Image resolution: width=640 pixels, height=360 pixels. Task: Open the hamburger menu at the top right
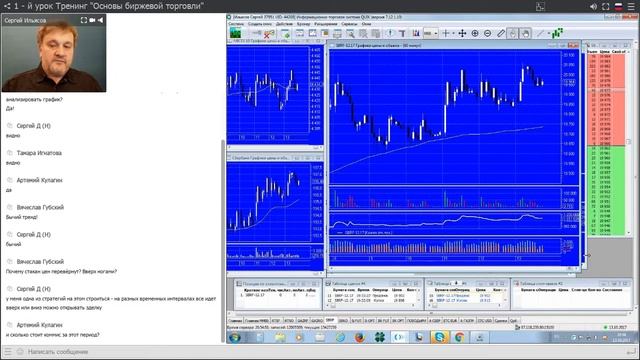click(631, 7)
